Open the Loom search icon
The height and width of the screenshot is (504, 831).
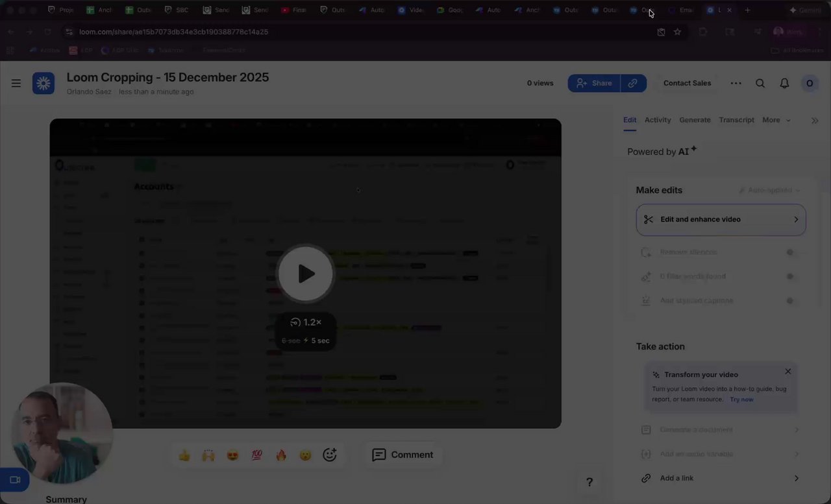pyautogui.click(x=760, y=83)
